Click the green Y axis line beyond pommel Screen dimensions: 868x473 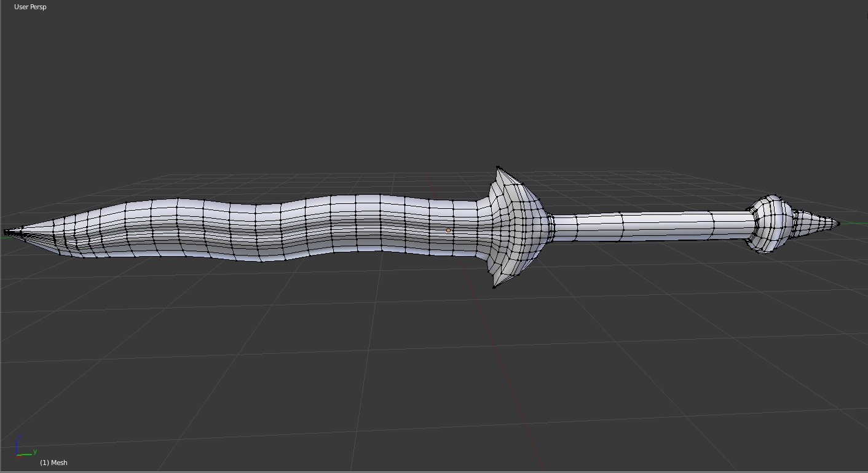(x=854, y=223)
